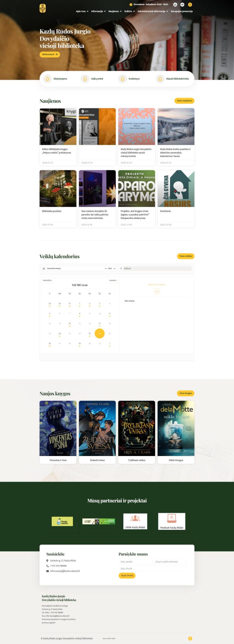Open the sitemap icon in the header
234x644 pixels.
[x=175, y=5]
